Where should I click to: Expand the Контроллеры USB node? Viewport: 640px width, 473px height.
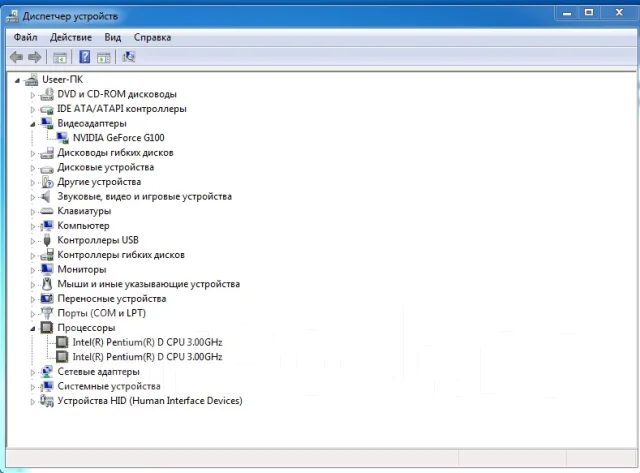[x=33, y=241]
